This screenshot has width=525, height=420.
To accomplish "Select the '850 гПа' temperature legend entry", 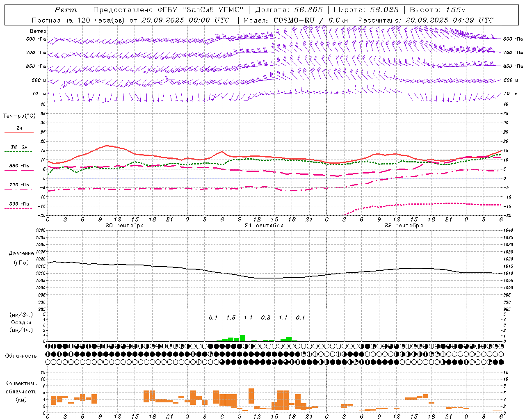I will [x=19, y=166].
